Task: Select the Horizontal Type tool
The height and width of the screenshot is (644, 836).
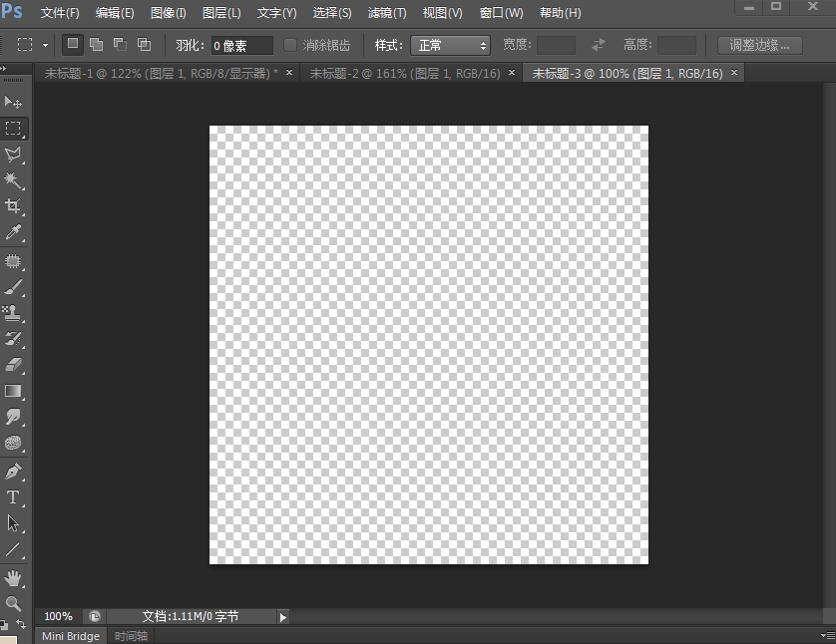Action: coord(13,497)
